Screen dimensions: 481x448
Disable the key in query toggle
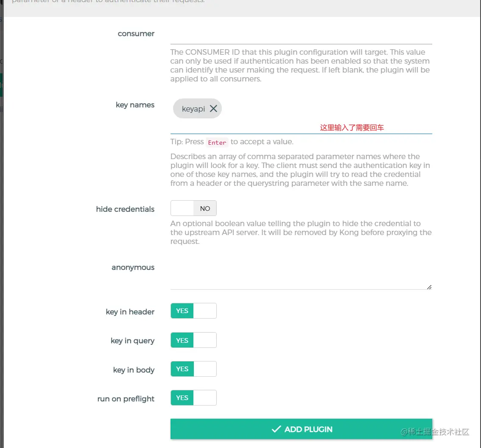[x=193, y=340]
